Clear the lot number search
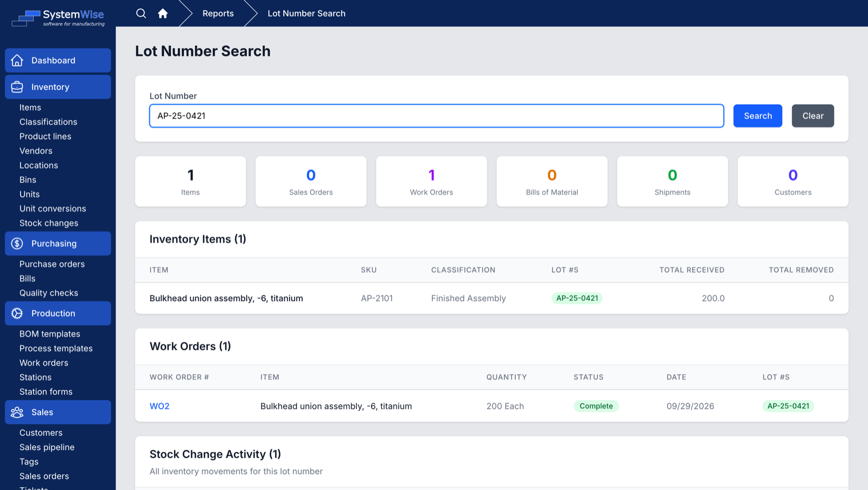868x490 pixels. pos(813,116)
